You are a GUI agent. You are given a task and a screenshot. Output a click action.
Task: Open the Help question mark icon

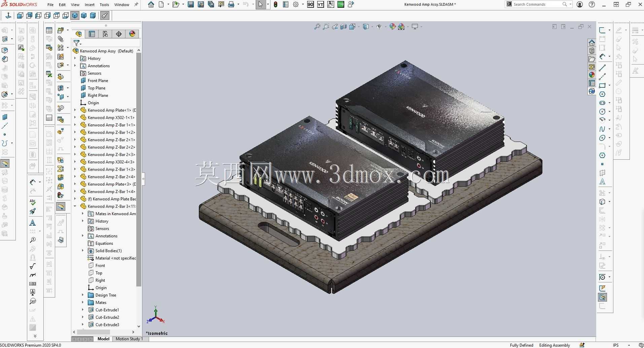tap(592, 4)
